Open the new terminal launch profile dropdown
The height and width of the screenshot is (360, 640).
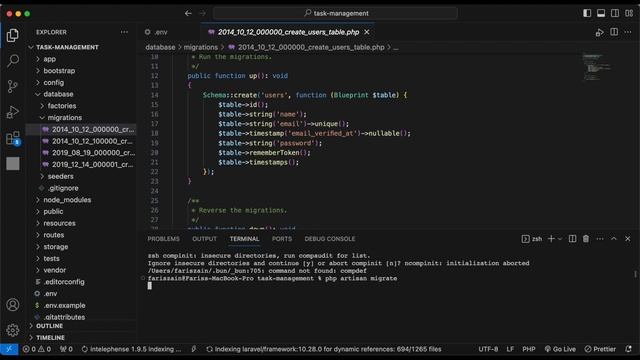560,239
